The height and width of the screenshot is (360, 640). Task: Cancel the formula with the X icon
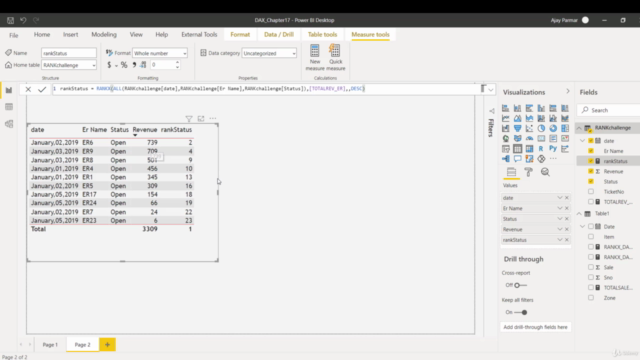click(28, 89)
